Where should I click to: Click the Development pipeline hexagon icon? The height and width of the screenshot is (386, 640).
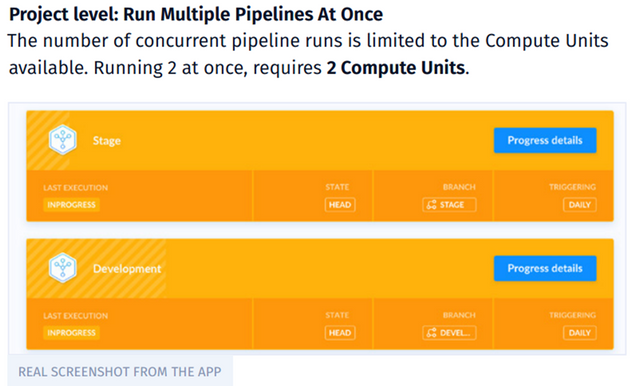click(62, 268)
